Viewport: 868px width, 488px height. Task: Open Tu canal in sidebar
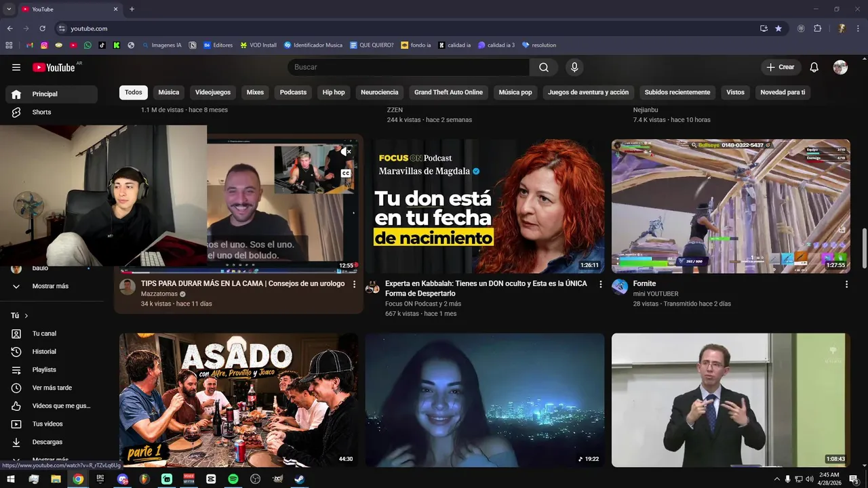click(x=52, y=333)
